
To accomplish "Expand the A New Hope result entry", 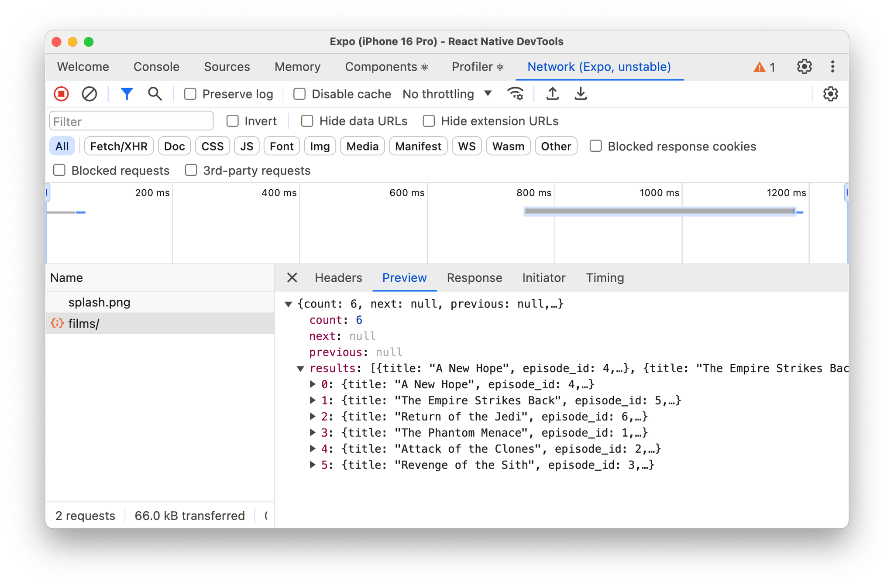I will [313, 384].
